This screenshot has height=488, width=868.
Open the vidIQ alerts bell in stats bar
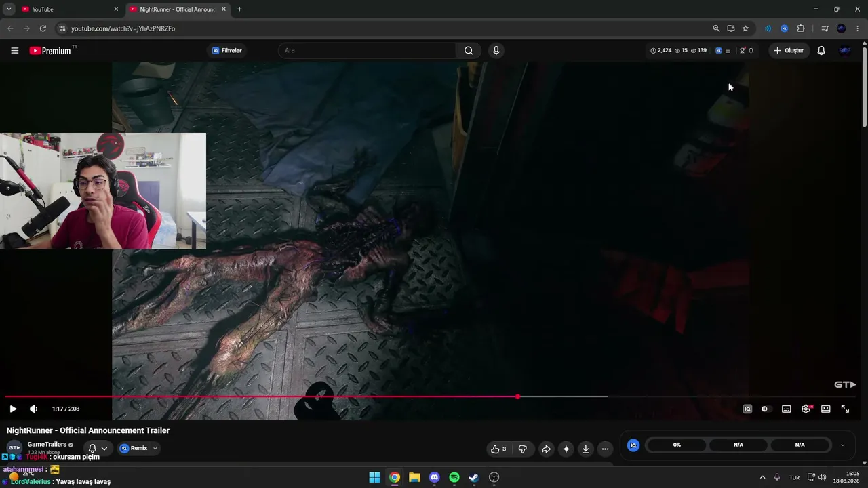[751, 50]
